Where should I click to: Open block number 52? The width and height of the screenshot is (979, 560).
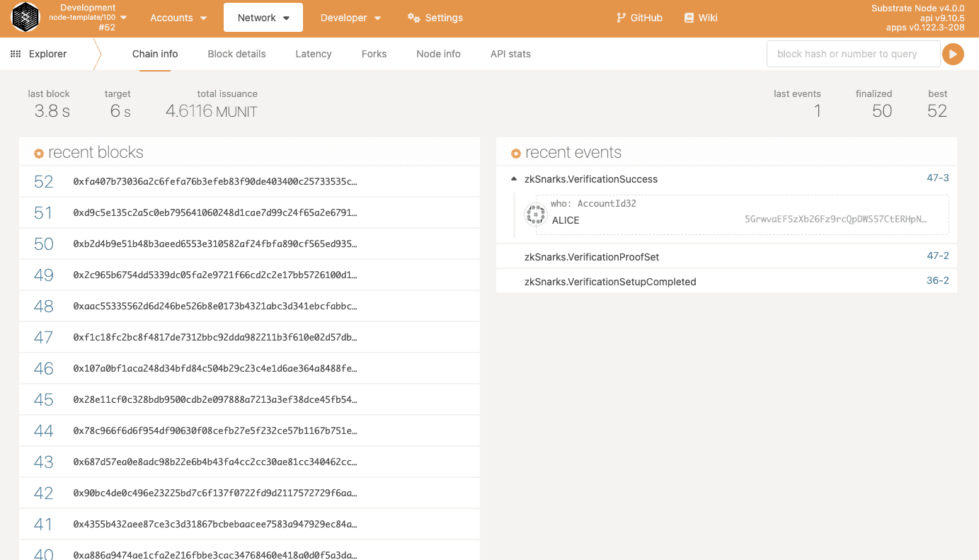tap(42, 181)
